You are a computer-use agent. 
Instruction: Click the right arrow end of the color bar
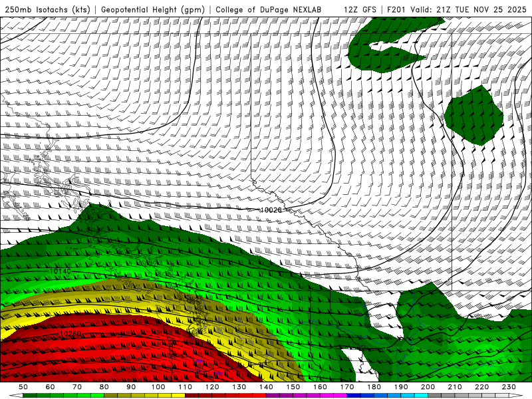click(x=516, y=396)
